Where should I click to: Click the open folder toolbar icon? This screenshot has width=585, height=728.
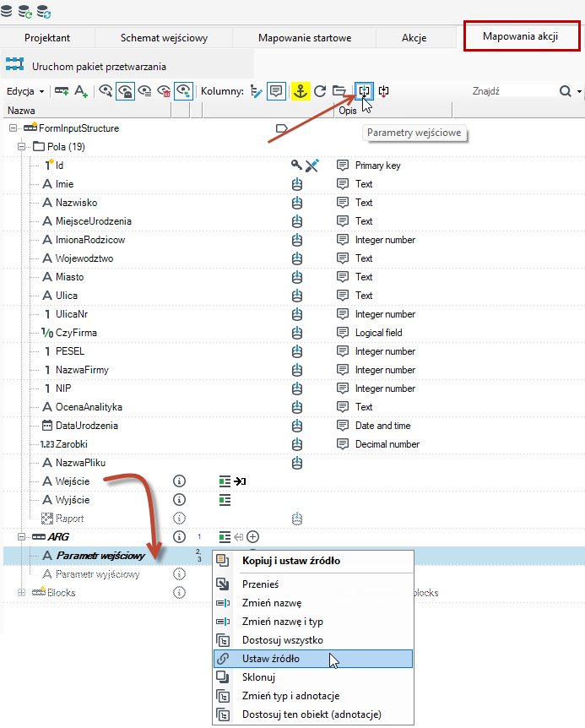coord(339,90)
